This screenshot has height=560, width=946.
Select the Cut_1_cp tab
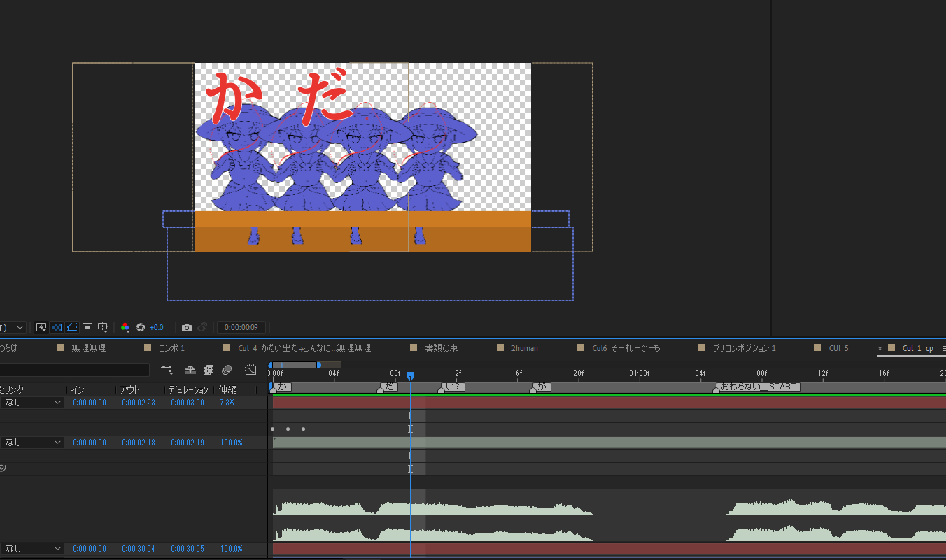(917, 348)
